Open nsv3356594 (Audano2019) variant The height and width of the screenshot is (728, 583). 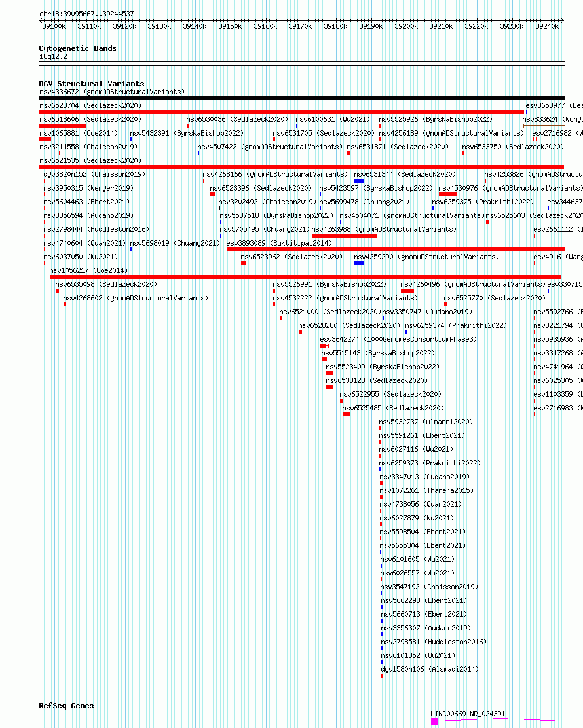coord(88,216)
